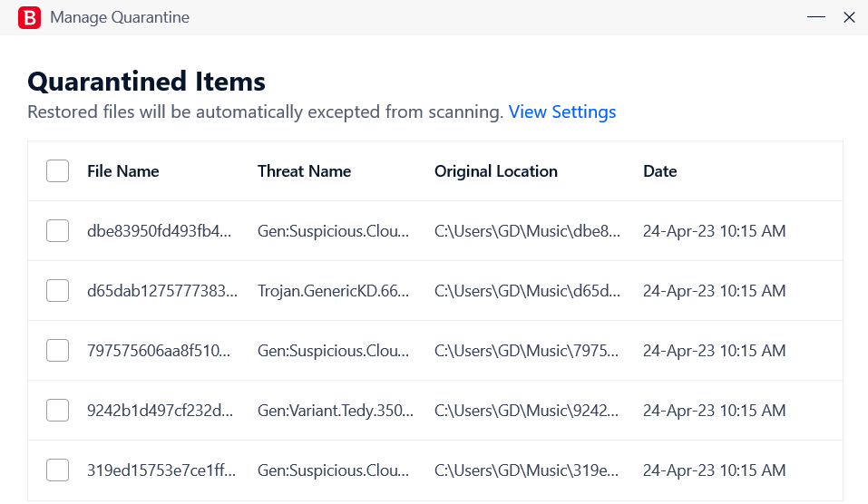Tick the checkbox next to 9242b1d497cf232d

click(x=57, y=410)
